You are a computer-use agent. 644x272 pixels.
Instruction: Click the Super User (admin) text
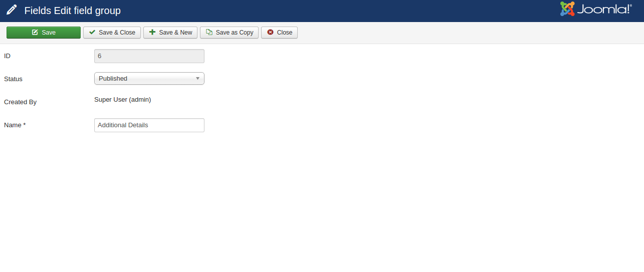point(122,100)
